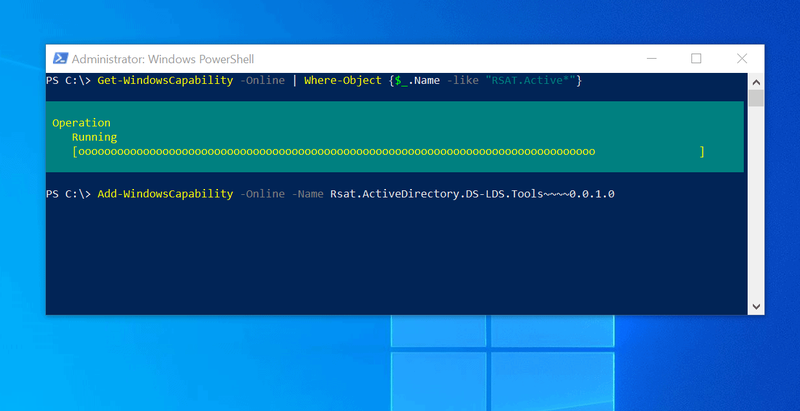The height and width of the screenshot is (411, 800).
Task: Click the "RSAT.Active*" string text
Action: coord(531,81)
